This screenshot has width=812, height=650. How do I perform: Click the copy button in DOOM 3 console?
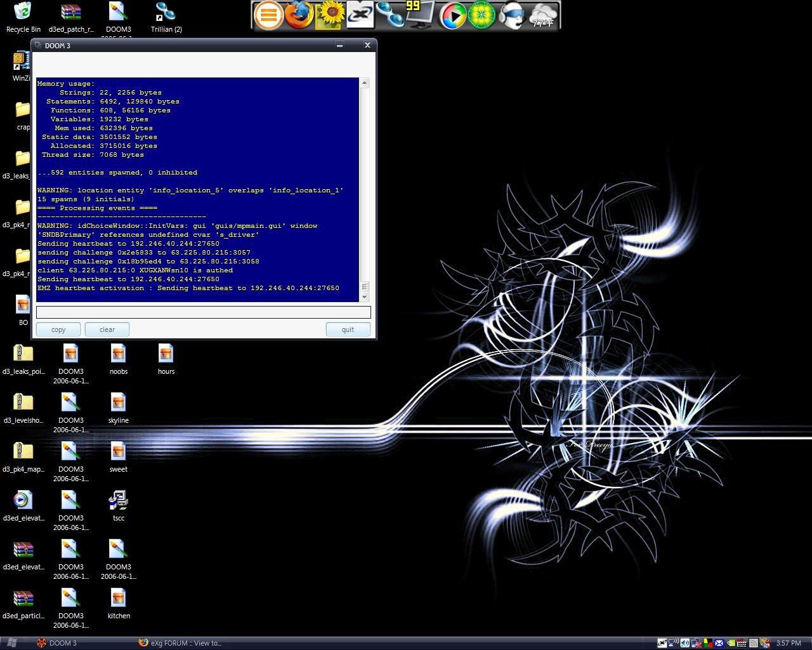[x=58, y=329]
